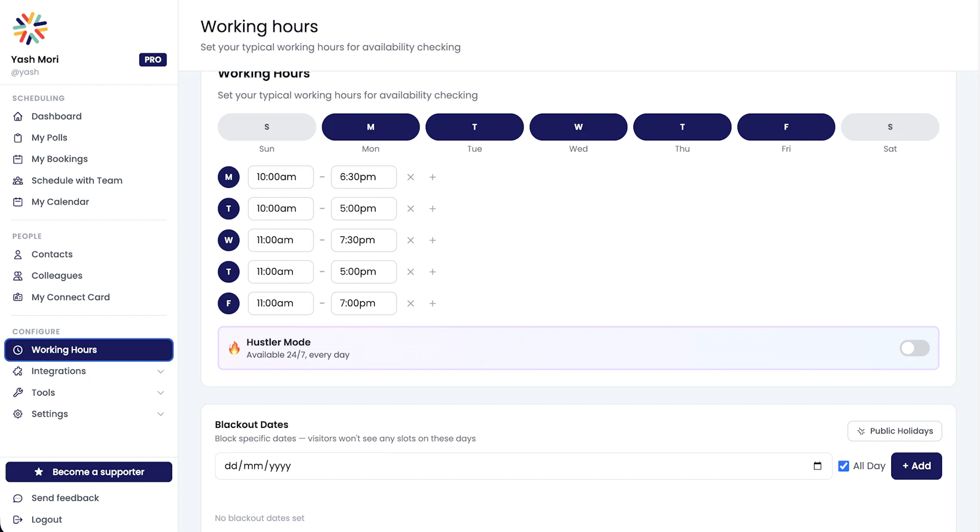The height and width of the screenshot is (532, 980).
Task: Toggle Wednesday working day pill
Action: click(x=578, y=127)
